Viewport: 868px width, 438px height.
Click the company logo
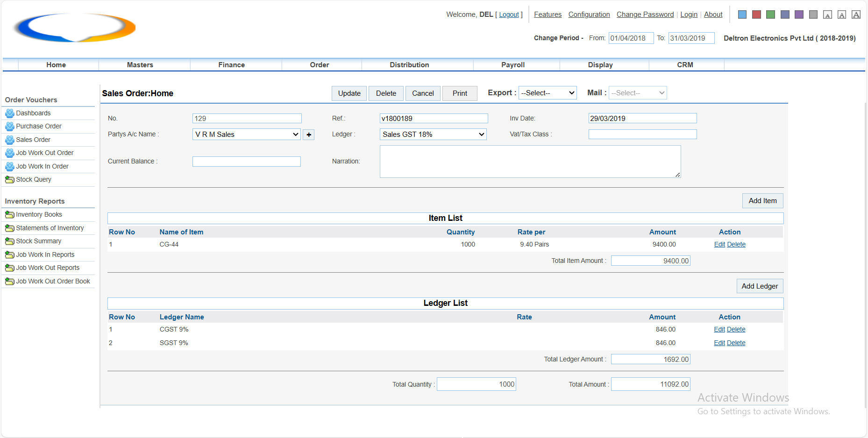click(x=75, y=27)
